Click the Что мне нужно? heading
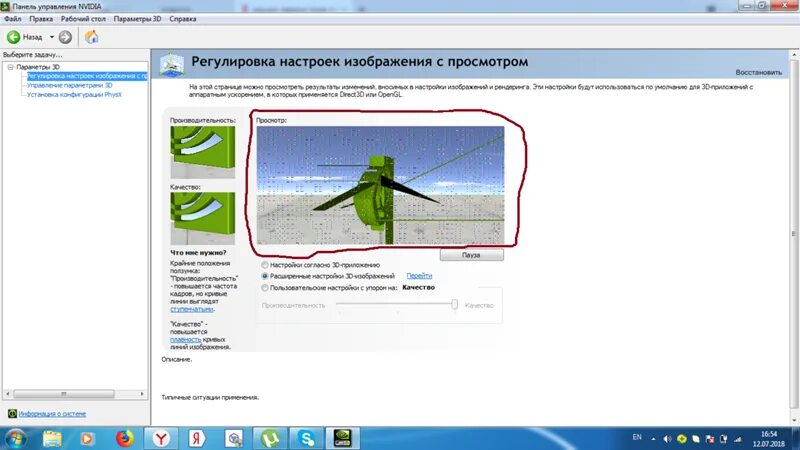Image resolution: width=800 pixels, height=450 pixels. [x=198, y=253]
